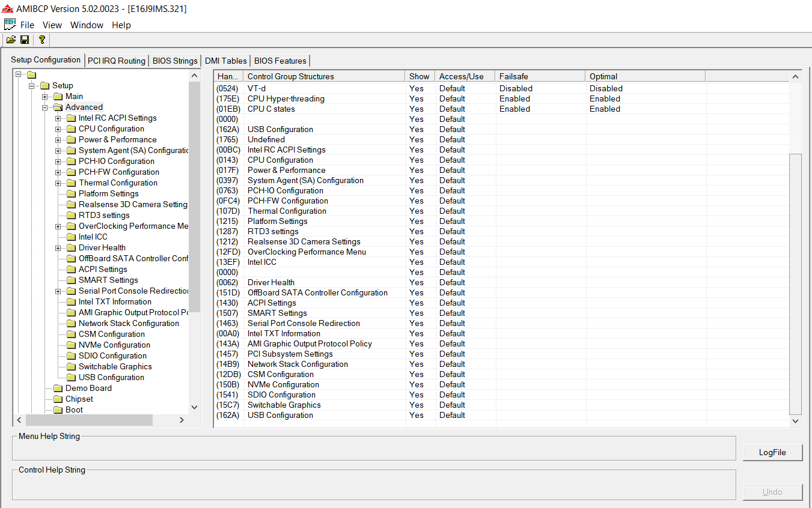Collapse the Advanced tree node
The height and width of the screenshot is (508, 812).
coord(45,107)
